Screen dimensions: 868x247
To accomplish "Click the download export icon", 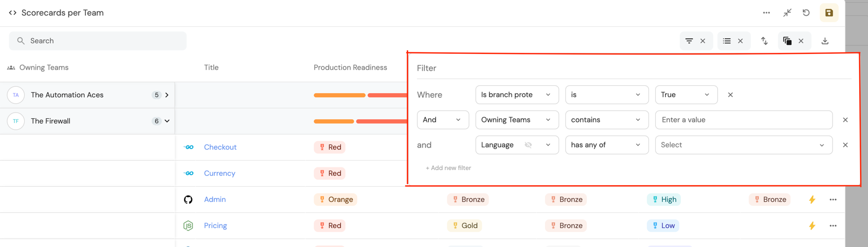I will (825, 41).
